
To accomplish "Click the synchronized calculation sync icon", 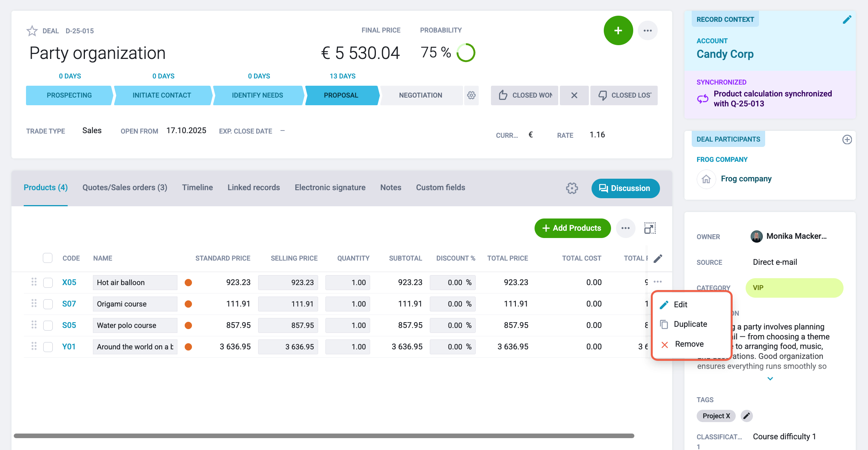I will [702, 99].
